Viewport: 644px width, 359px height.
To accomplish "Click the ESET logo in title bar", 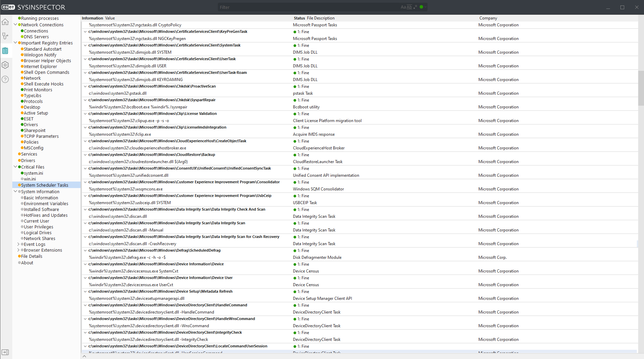I will [9, 7].
